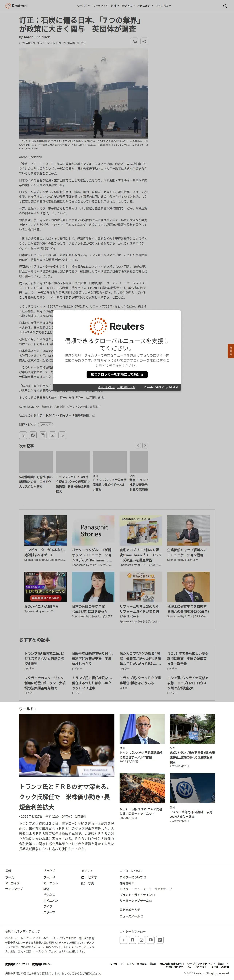This screenshot has height=980, width=234.
Task: Open 米、パーム油・ココア・ゴムの関税 article
Action: pyautogui.click(x=141, y=811)
